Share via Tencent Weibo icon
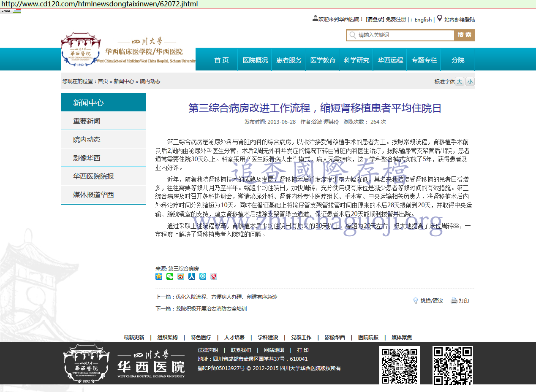 click(203, 276)
